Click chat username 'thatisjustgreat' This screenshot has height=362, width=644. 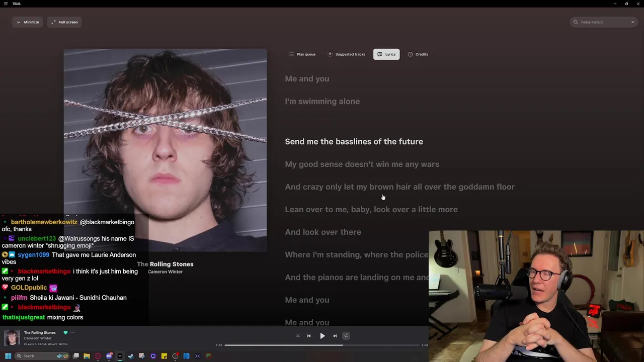[x=24, y=317]
